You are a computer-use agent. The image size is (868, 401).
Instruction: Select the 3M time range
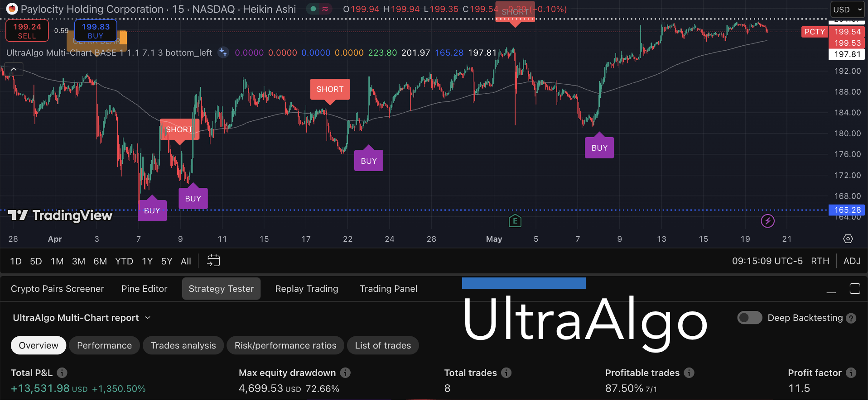click(78, 261)
